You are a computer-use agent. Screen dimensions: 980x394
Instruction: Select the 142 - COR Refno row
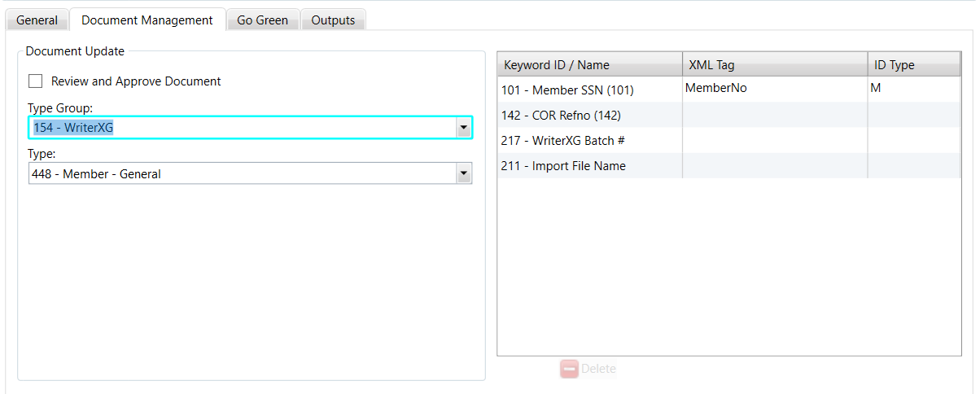click(x=561, y=116)
